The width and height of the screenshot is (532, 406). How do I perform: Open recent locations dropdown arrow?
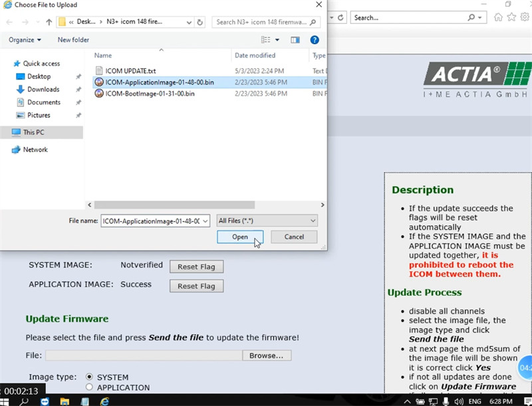[37, 23]
